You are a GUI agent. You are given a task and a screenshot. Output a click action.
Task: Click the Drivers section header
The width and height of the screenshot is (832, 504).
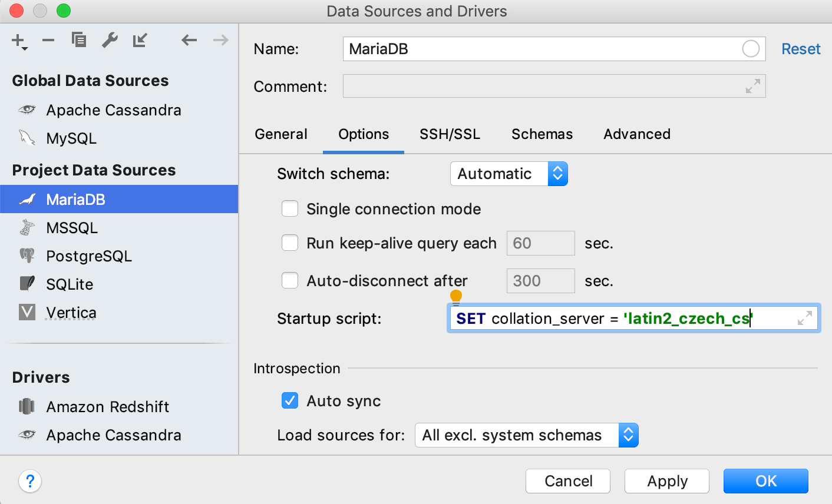(41, 377)
